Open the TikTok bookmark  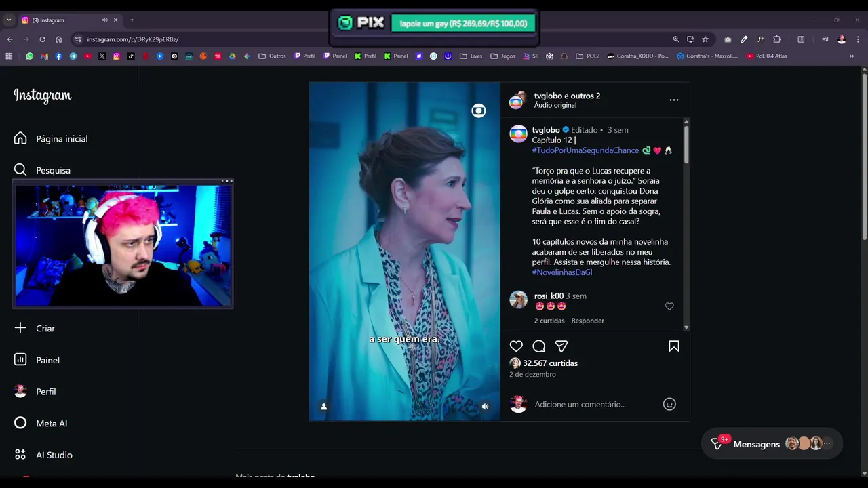point(131,56)
